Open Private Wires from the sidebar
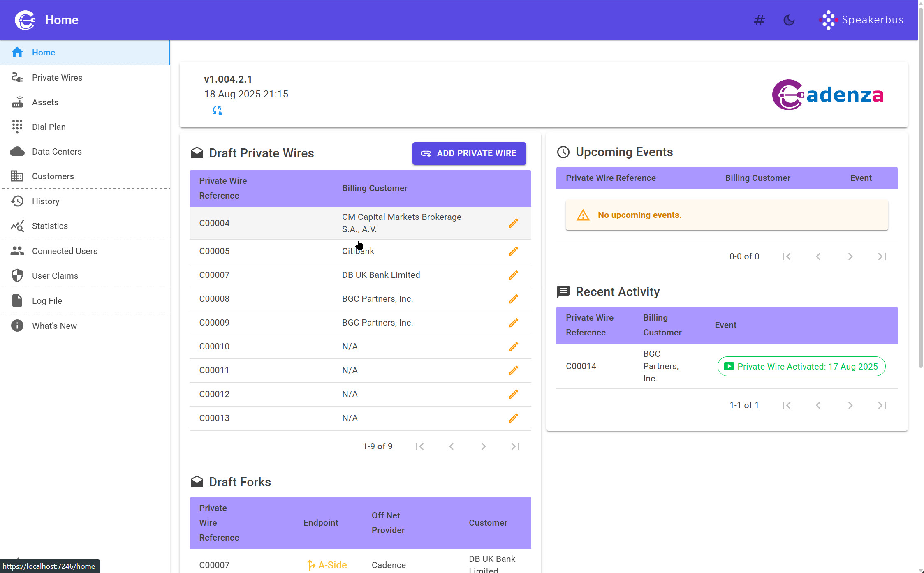The image size is (924, 573). click(x=57, y=77)
